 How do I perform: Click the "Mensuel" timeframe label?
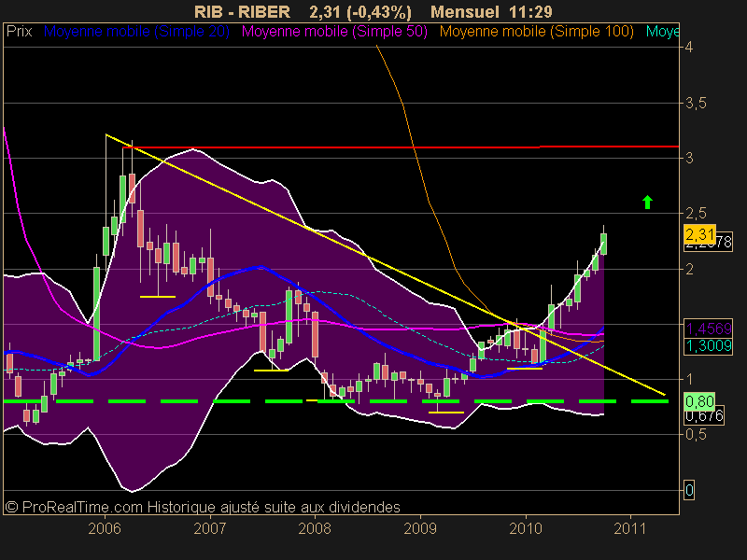click(x=465, y=12)
